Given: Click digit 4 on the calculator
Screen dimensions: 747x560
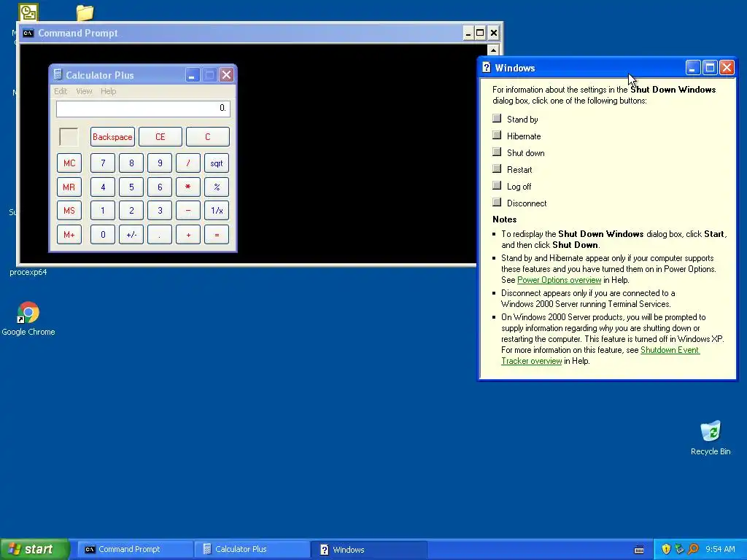Looking at the screenshot, I should pos(103,187).
